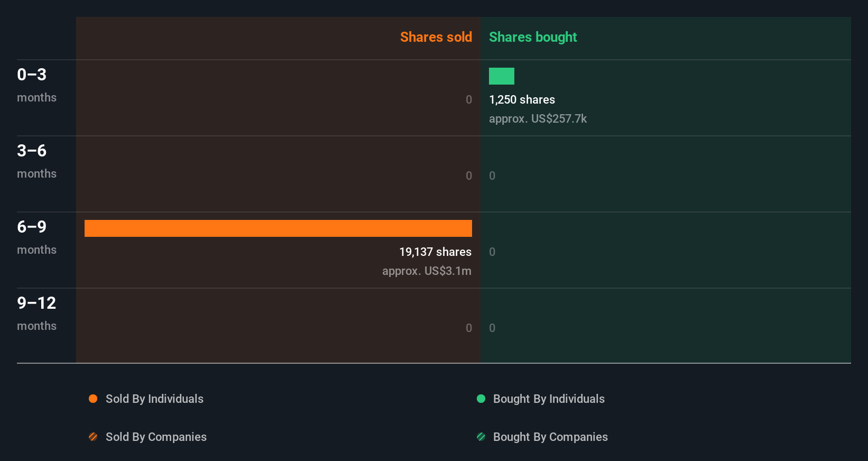Click the striped Bought By Companies icon
The image size is (868, 461).
[481, 437]
